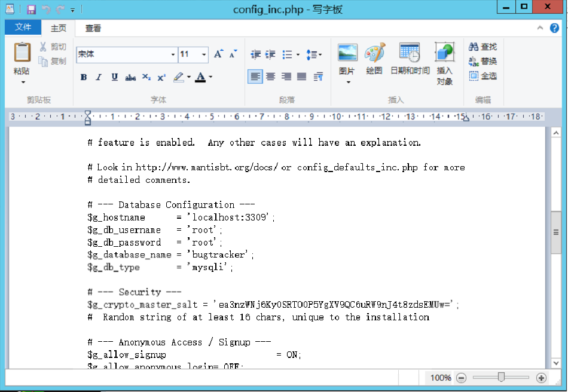
Task: Start a bulleted list
Action: tap(287, 54)
